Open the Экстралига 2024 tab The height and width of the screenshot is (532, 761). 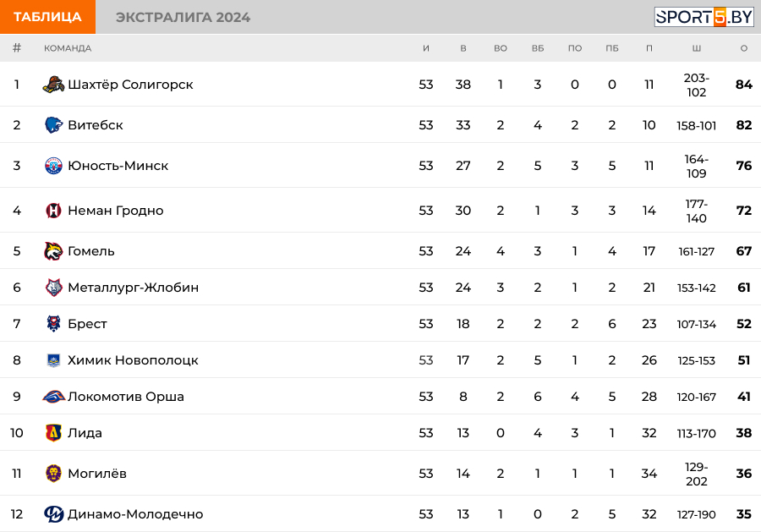click(x=183, y=17)
